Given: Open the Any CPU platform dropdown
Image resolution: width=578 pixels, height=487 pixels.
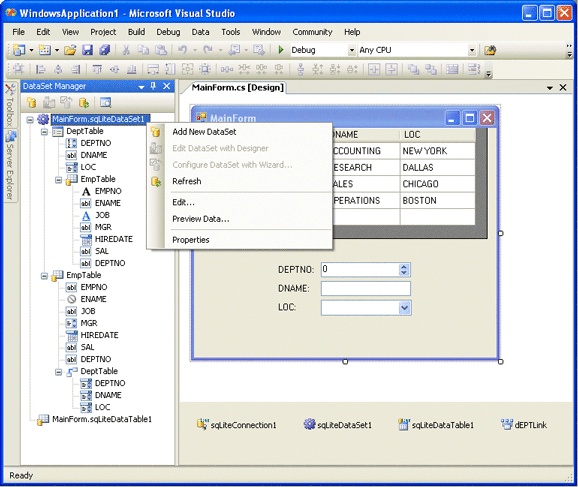Looking at the screenshot, I should point(472,50).
